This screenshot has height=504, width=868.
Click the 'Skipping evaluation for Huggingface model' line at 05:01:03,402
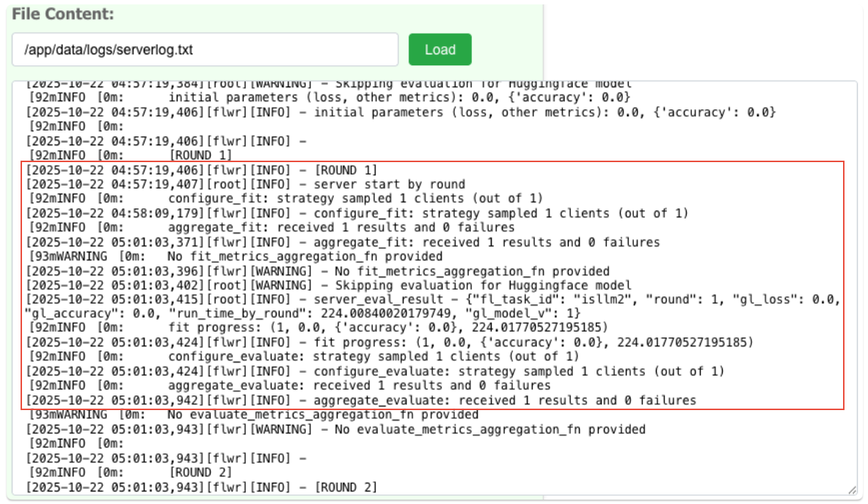tap(329, 285)
